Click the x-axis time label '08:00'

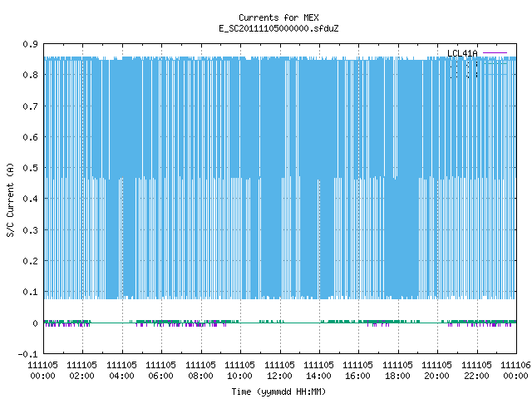coord(200,376)
